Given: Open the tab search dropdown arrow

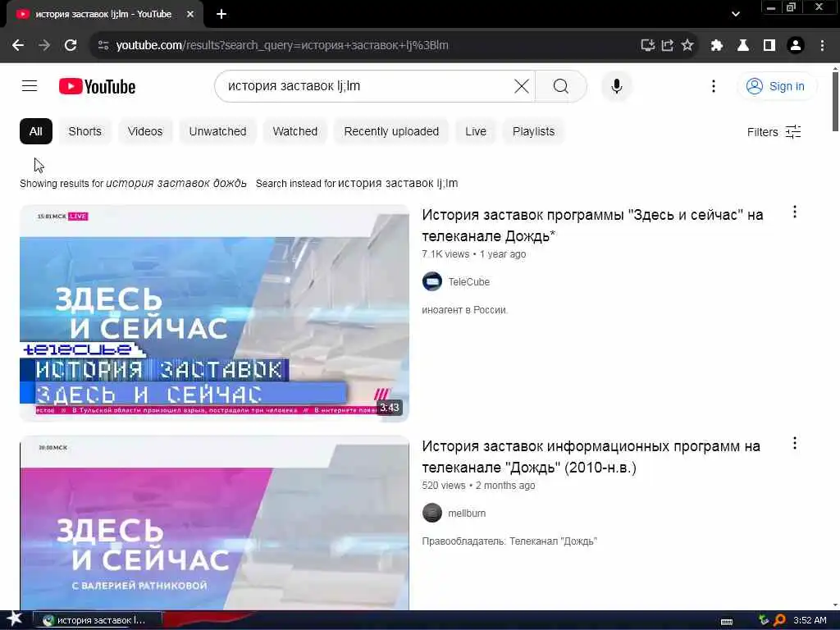Looking at the screenshot, I should (736, 14).
